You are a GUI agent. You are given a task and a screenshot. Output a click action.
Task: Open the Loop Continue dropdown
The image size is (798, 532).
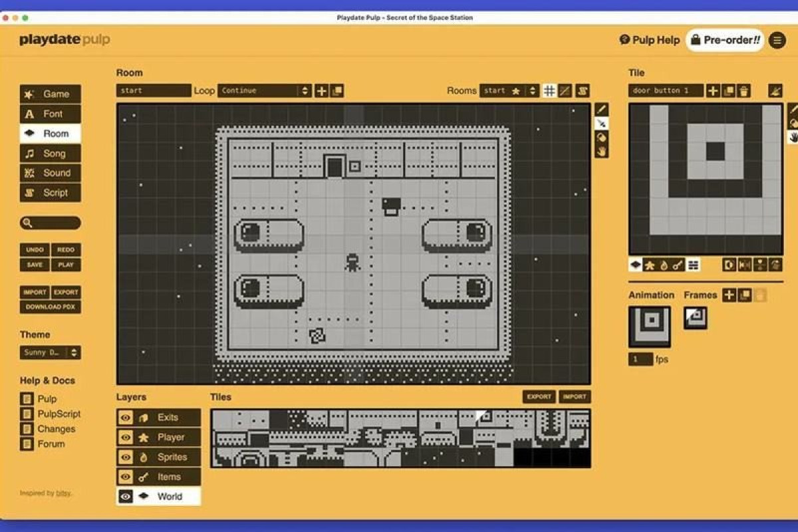265,90
